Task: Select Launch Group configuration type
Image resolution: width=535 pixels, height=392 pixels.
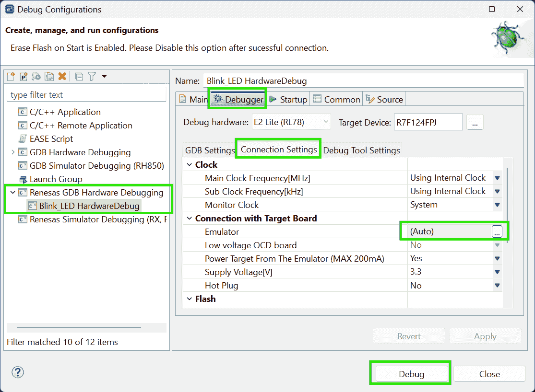Action: pyautogui.click(x=56, y=179)
